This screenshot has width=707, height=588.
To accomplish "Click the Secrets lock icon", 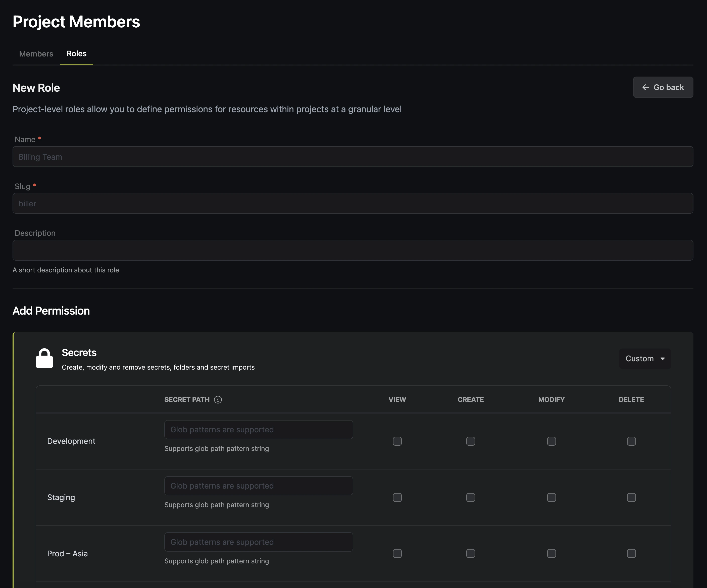I will tap(44, 358).
